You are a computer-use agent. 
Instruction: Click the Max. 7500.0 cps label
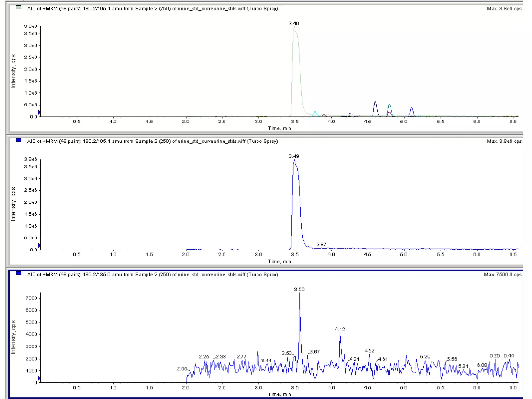(x=503, y=275)
